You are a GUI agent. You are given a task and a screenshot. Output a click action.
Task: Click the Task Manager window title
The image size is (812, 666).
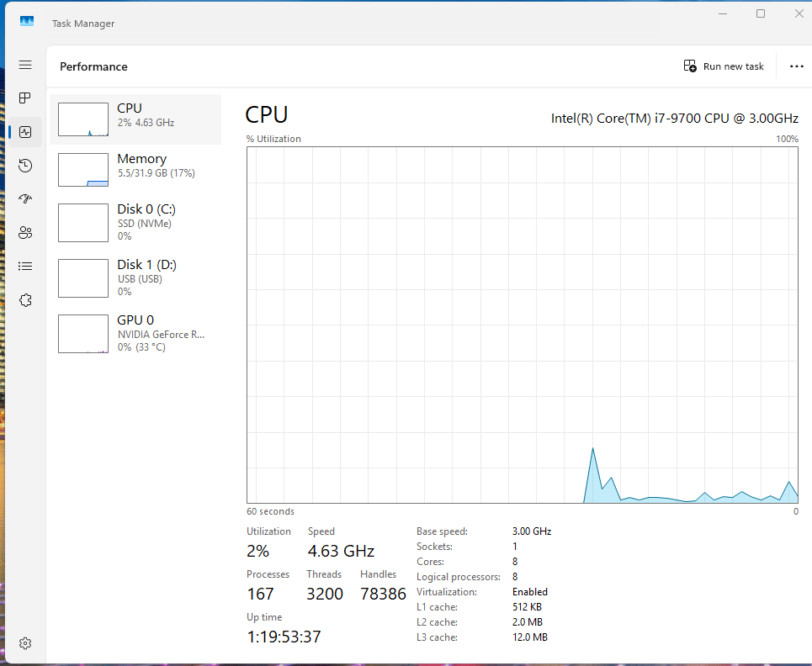pyautogui.click(x=83, y=24)
